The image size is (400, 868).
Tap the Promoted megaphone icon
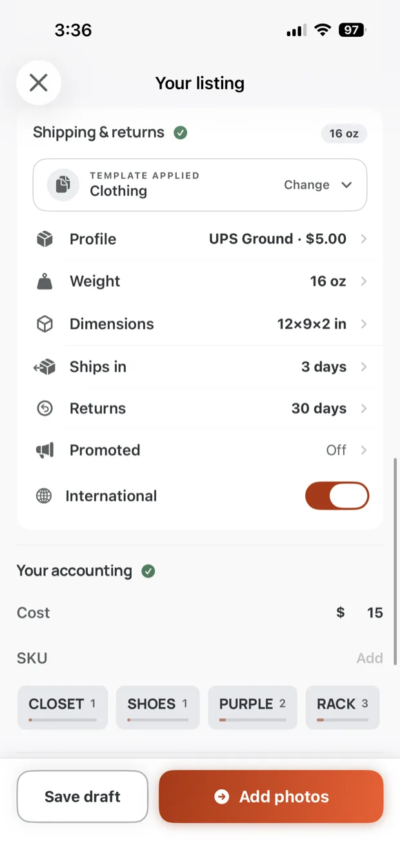point(45,450)
